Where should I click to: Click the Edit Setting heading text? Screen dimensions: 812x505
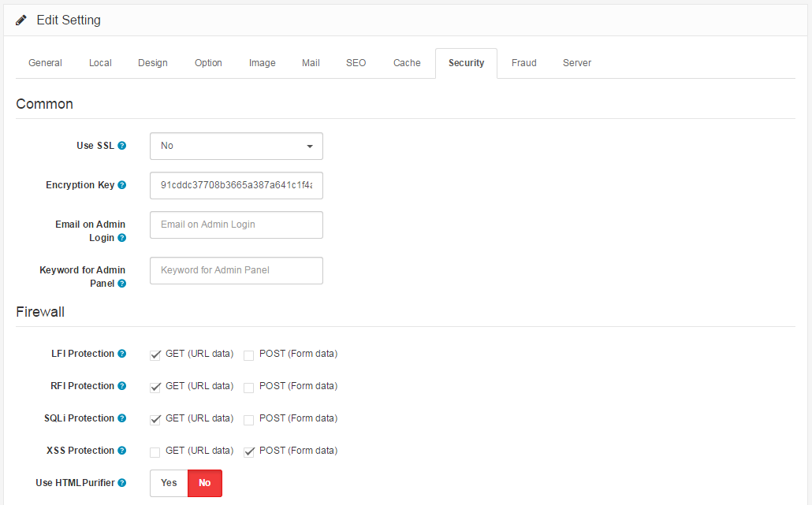point(69,20)
